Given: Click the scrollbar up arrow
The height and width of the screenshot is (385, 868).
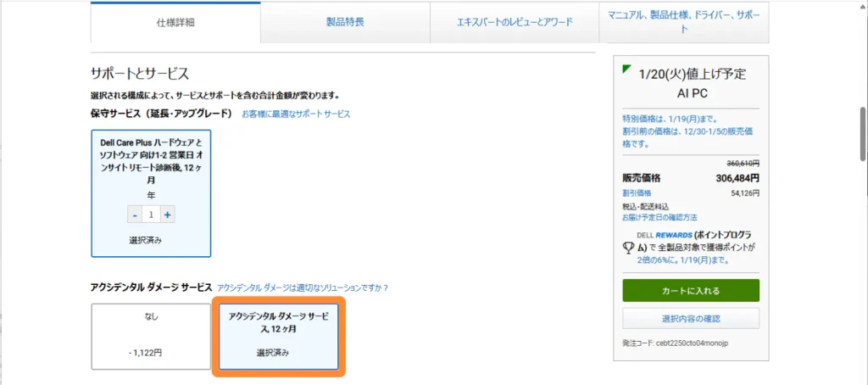Looking at the screenshot, I should pos(861,6).
